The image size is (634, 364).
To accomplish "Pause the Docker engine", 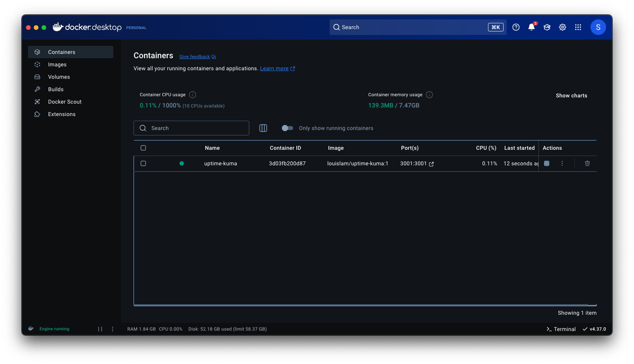I will pyautogui.click(x=100, y=329).
